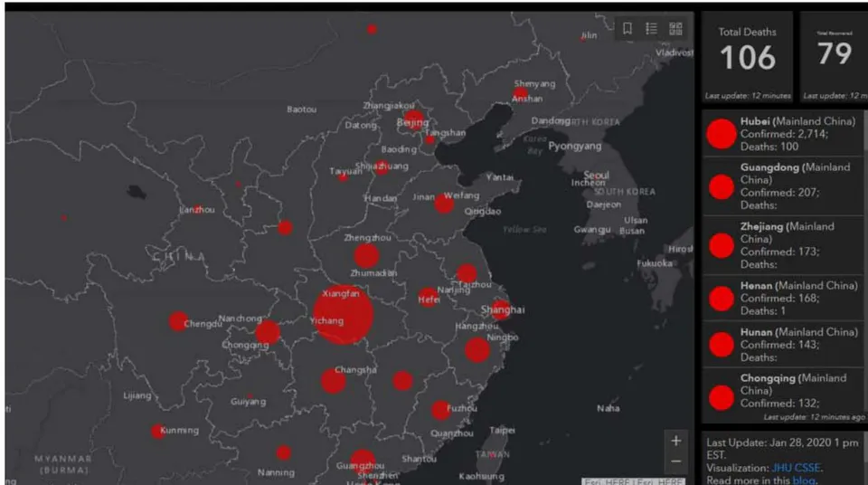
Task: Click the Baotou map label
Action: 302,109
